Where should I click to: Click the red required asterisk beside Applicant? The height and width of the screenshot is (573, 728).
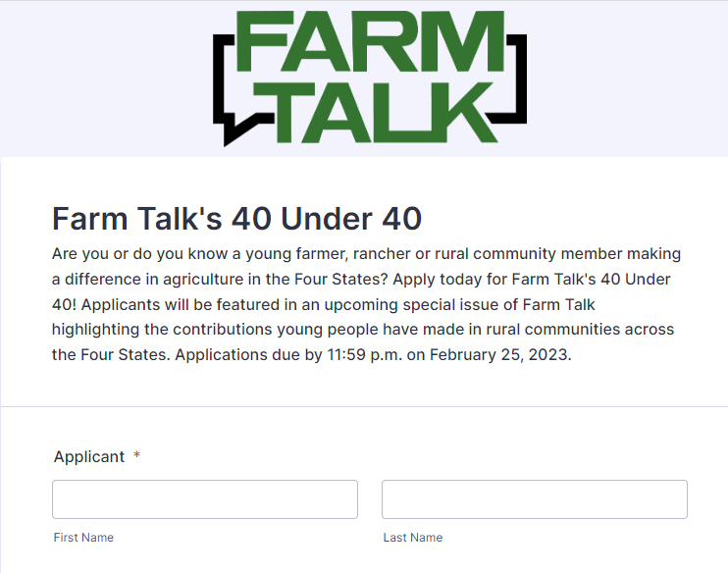coord(137,454)
